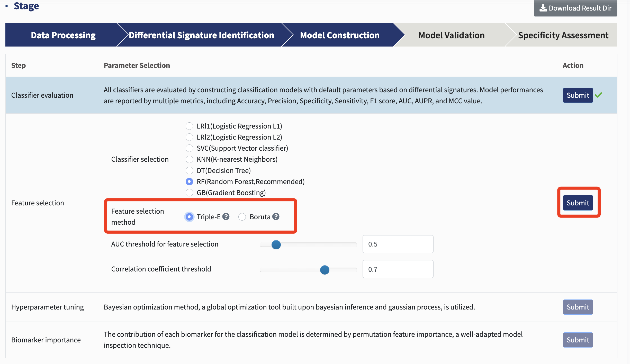
Task: Choose SVC Support Vector classifier
Action: tap(189, 148)
